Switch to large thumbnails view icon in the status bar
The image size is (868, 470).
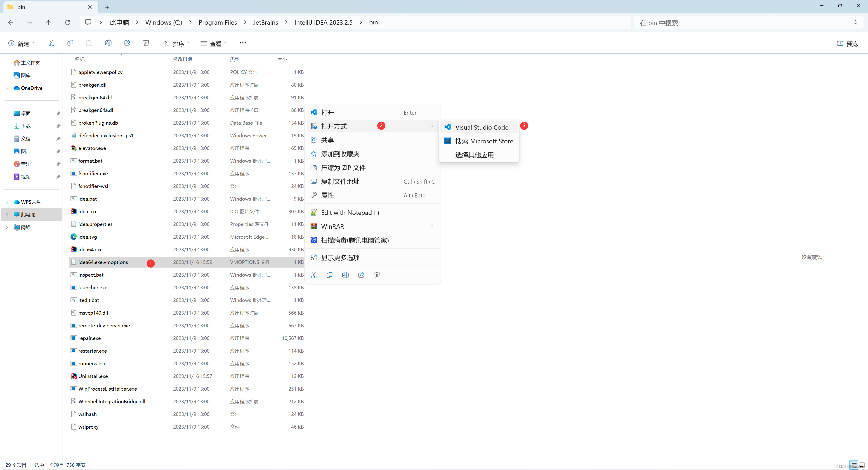pos(862,465)
